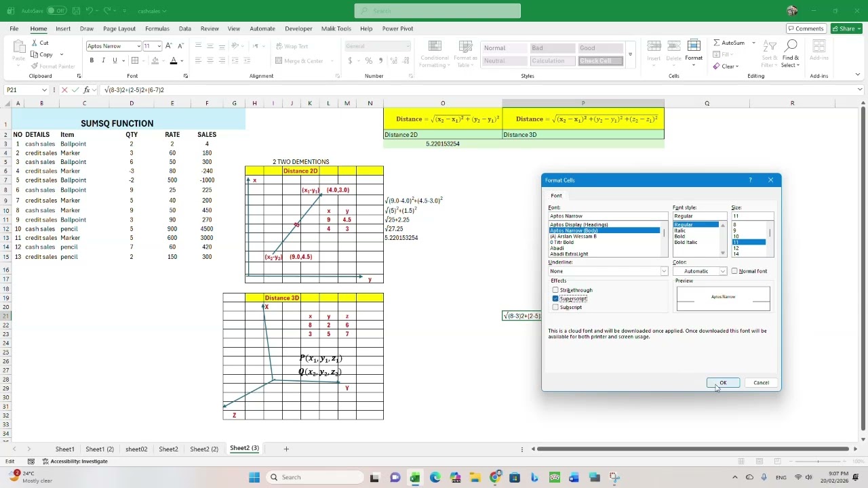Click the Underline U icon in the ribbon
This screenshot has height=488, width=868.
(115, 60)
